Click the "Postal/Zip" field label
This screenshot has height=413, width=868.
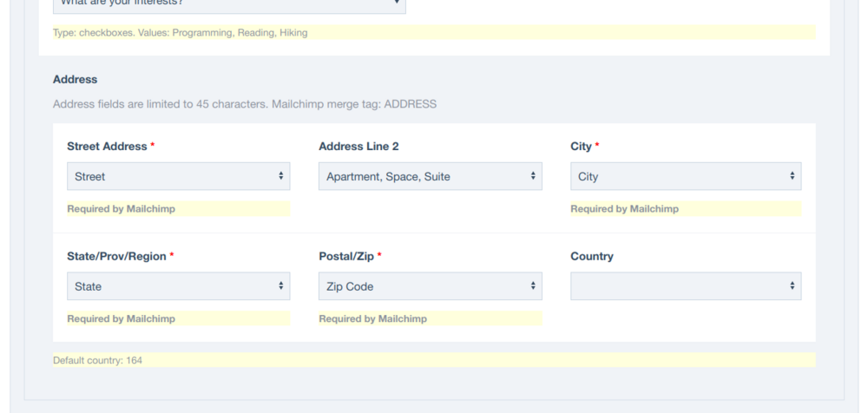point(346,257)
